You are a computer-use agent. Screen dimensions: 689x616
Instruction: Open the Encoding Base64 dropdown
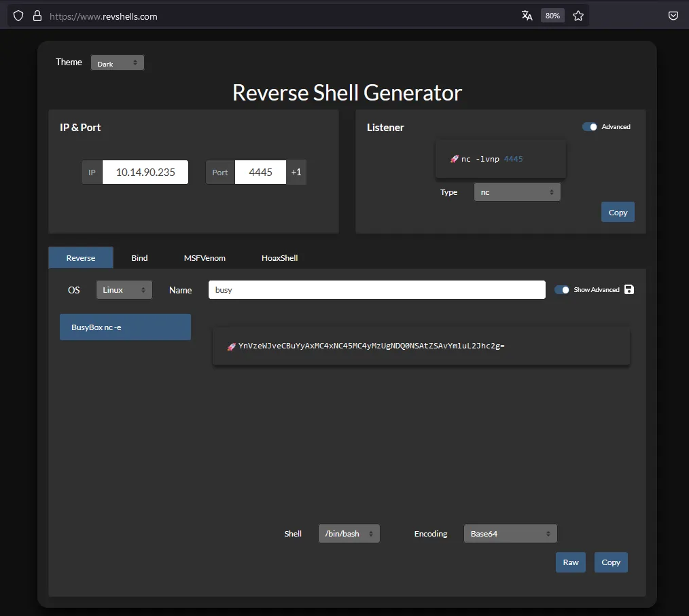510,533
